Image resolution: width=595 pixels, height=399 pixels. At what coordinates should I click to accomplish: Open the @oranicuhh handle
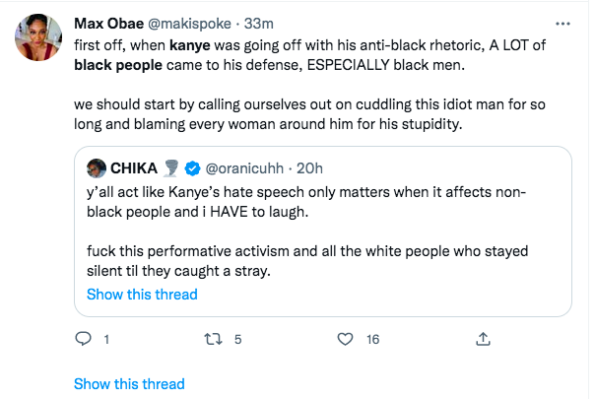(x=244, y=168)
